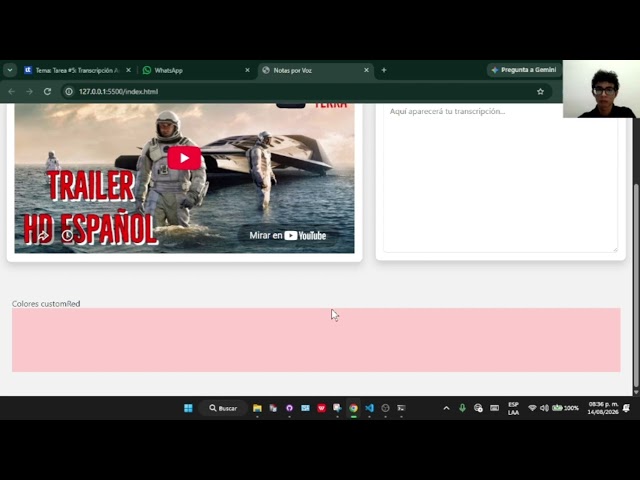Click the share arrow icon on video
Viewport: 640px width, 480px height.
coord(42,236)
